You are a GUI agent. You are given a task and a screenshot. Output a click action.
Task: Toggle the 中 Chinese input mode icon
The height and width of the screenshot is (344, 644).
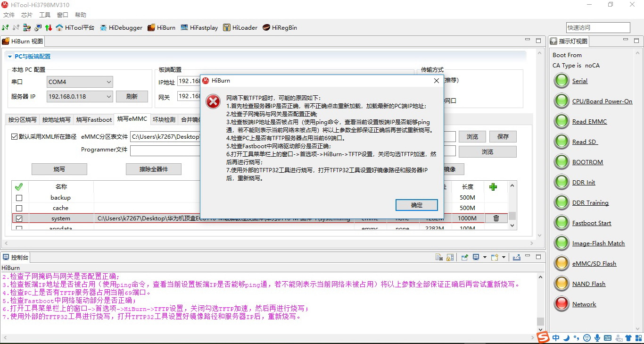[x=556, y=338]
